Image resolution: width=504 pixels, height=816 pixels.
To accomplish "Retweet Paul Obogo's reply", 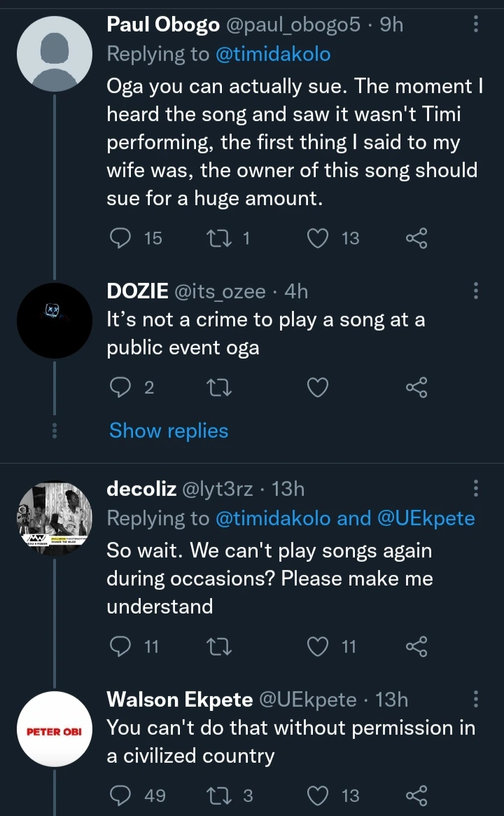I will point(218,238).
